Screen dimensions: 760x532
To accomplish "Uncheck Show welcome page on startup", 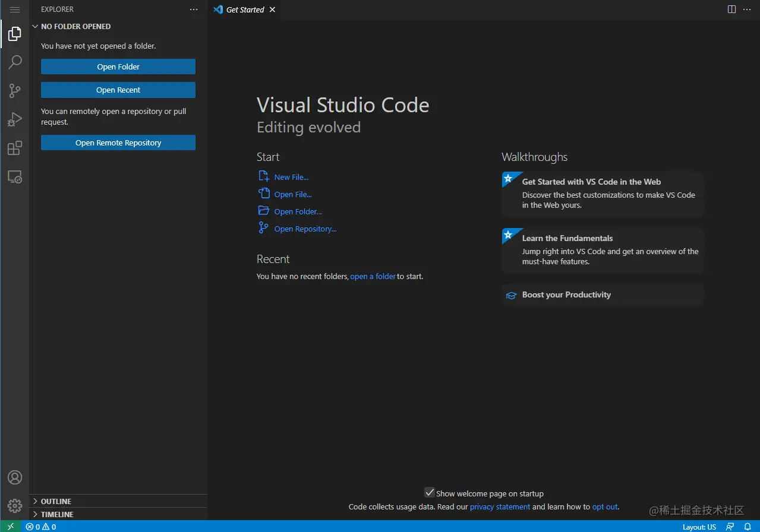I will coord(430,493).
